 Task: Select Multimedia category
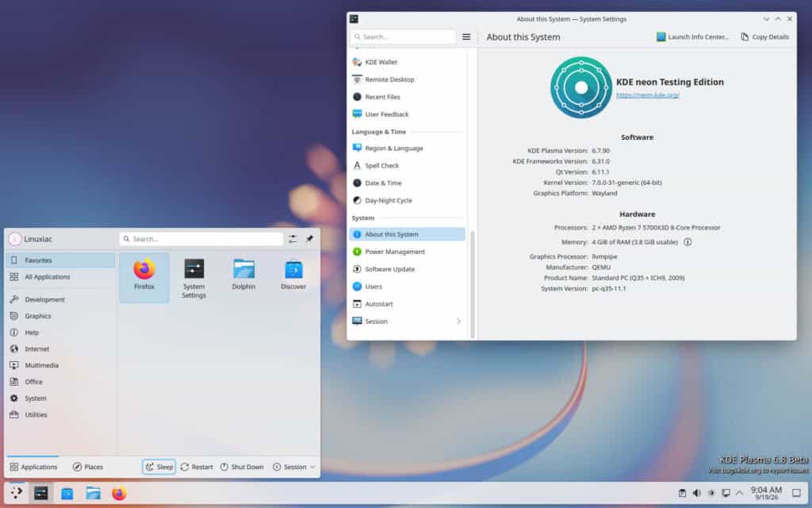click(x=60, y=365)
